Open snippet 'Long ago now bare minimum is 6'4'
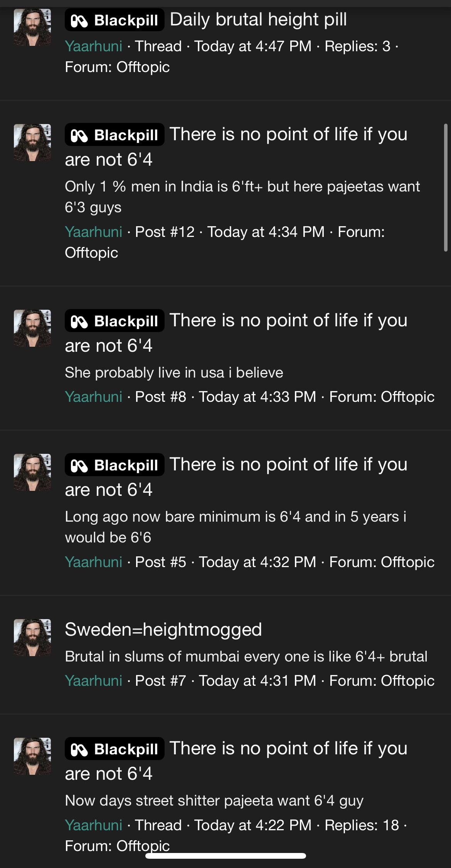The height and width of the screenshot is (868, 451). point(236,527)
